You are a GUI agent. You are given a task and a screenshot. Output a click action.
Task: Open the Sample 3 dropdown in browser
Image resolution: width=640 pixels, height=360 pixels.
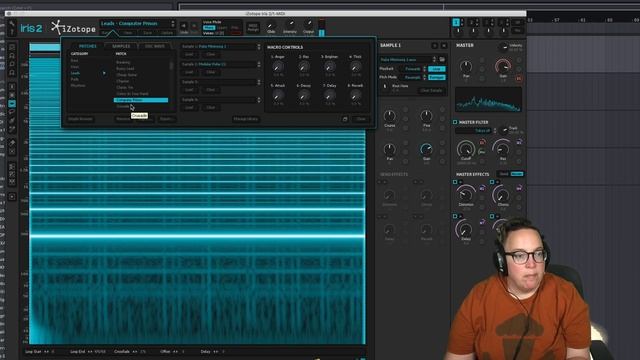[x=221, y=82]
